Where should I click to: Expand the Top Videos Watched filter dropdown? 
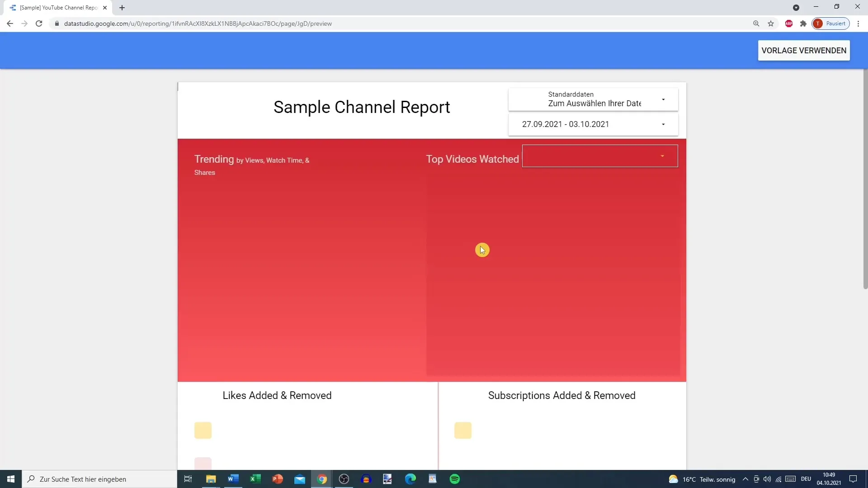click(x=600, y=156)
